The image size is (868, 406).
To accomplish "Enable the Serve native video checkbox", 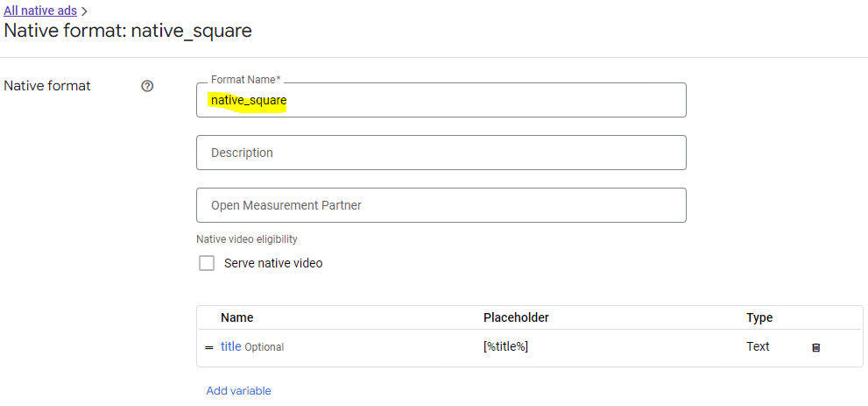I will 207,263.
